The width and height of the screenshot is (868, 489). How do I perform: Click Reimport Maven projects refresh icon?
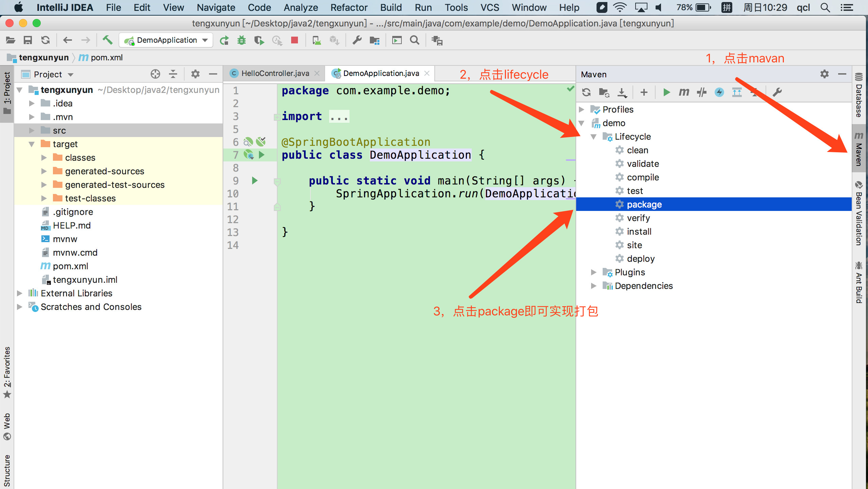(x=586, y=92)
